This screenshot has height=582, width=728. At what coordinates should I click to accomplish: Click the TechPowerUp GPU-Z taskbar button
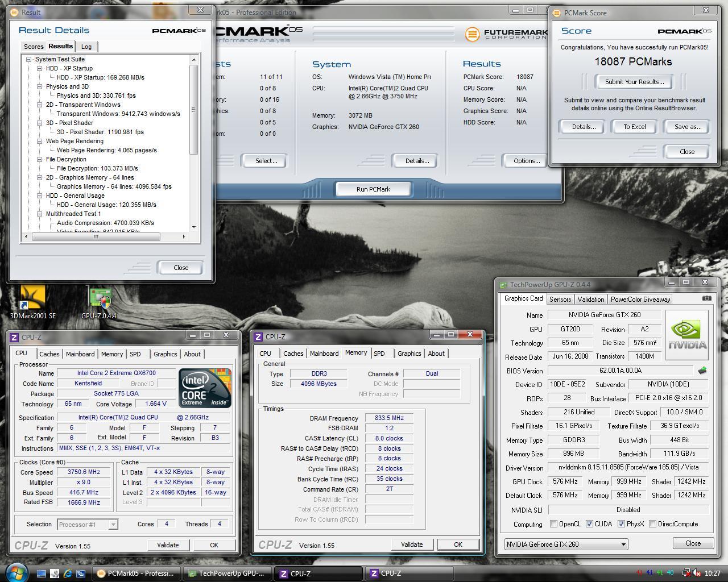227,573
